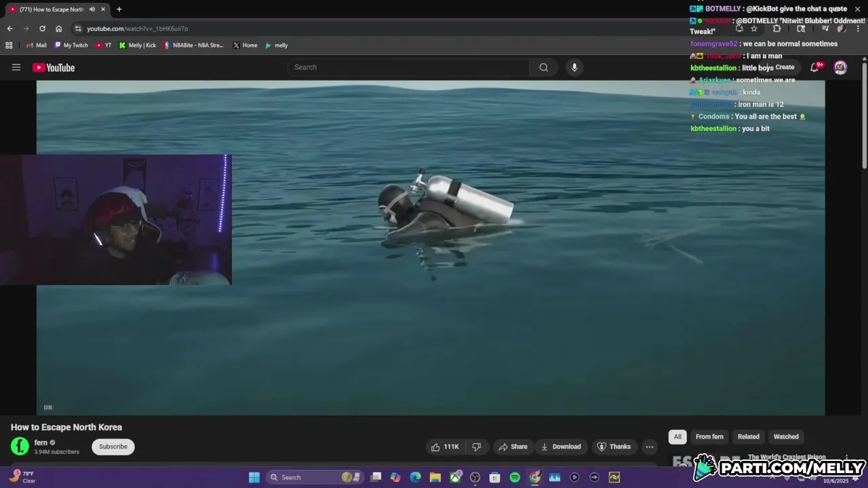Open OBS Studio from the taskbar
This screenshot has height=488, width=868.
[x=475, y=477]
